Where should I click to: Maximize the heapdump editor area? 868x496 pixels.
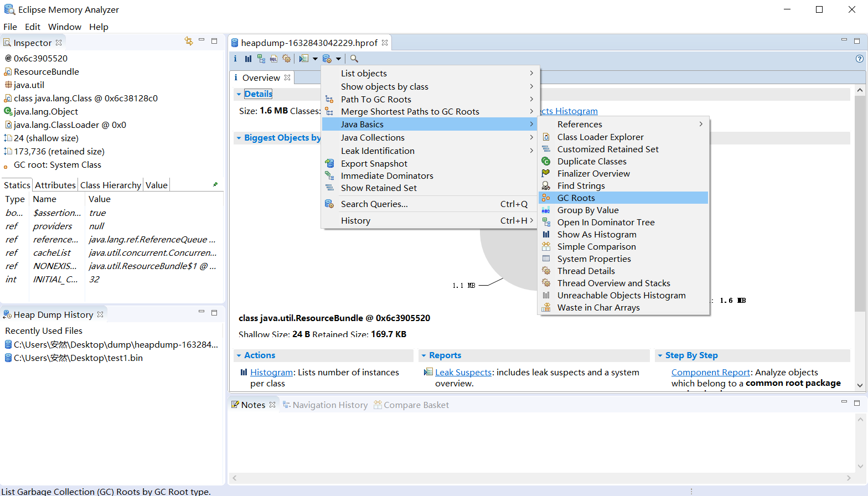click(857, 40)
